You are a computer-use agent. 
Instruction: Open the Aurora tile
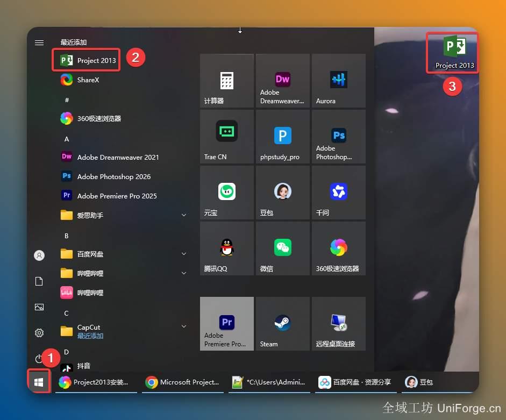339,81
